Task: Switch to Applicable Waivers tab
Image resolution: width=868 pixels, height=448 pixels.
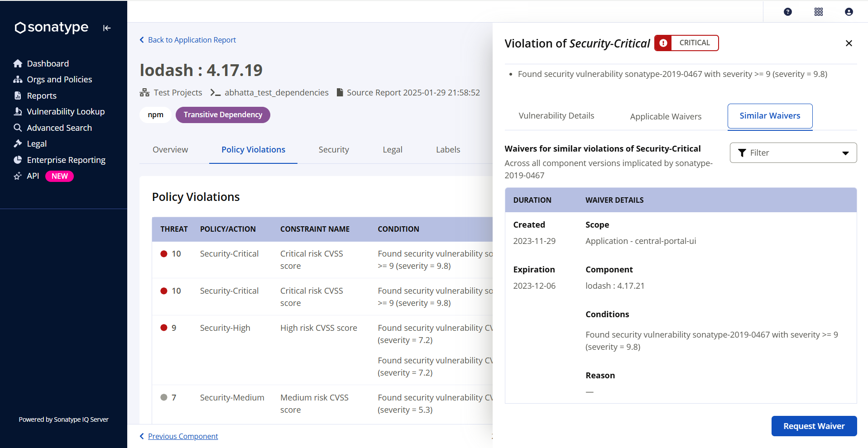Action: tap(666, 117)
